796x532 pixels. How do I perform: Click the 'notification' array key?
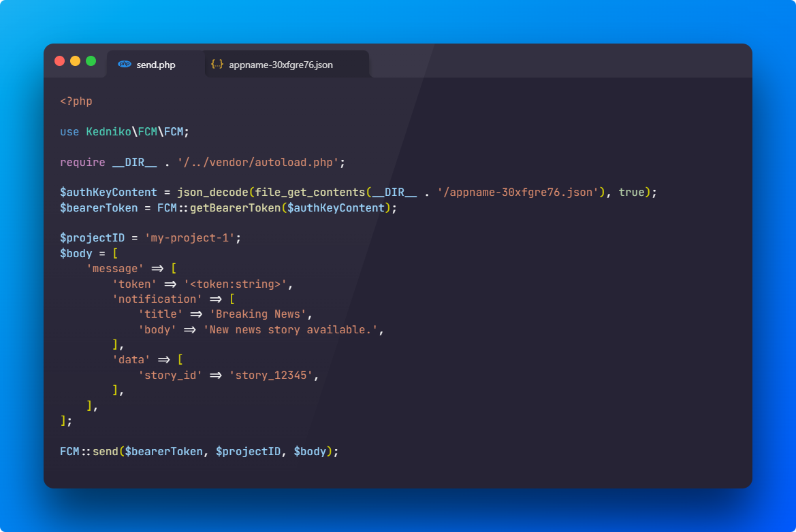coord(157,299)
